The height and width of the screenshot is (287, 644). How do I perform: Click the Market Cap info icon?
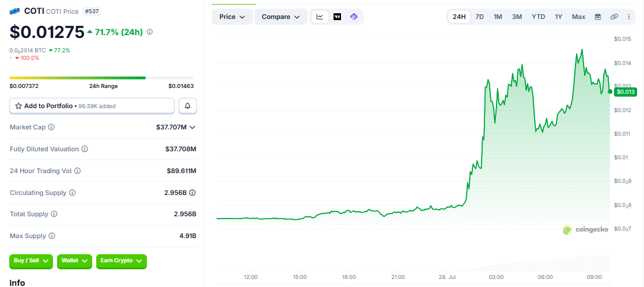coord(51,127)
